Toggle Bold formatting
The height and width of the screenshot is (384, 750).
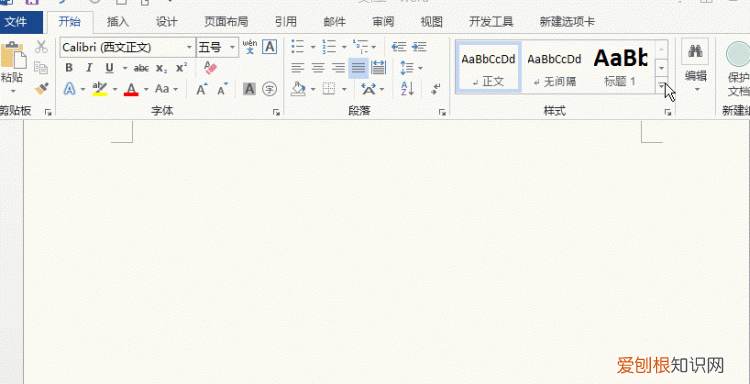point(69,68)
